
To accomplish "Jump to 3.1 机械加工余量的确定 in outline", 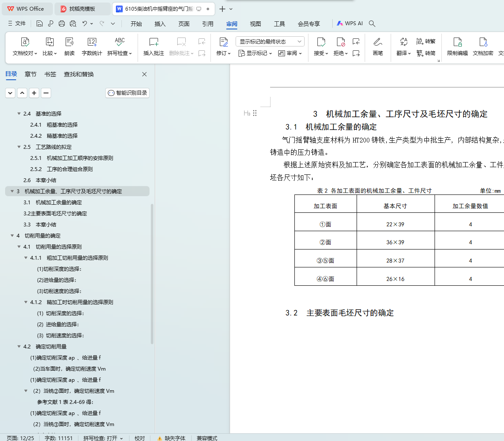I will [53, 202].
